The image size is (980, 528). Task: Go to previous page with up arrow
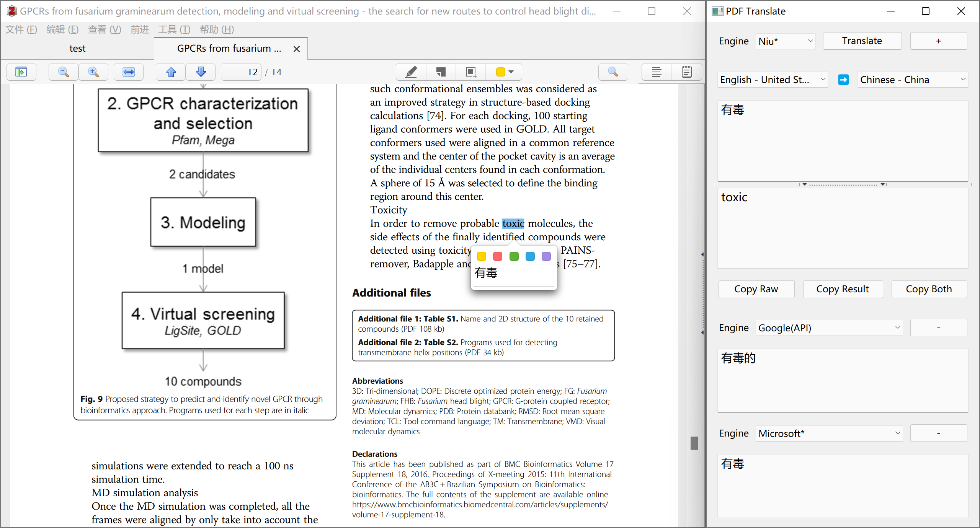(x=171, y=72)
